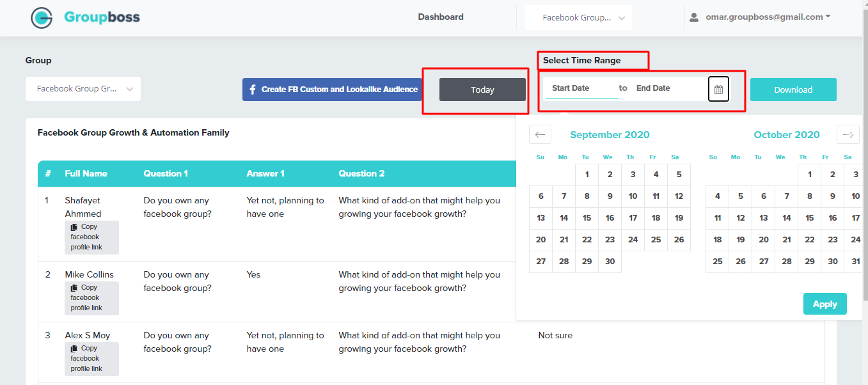Click the Download button
Viewport: 868px width, 385px height.
(x=793, y=90)
